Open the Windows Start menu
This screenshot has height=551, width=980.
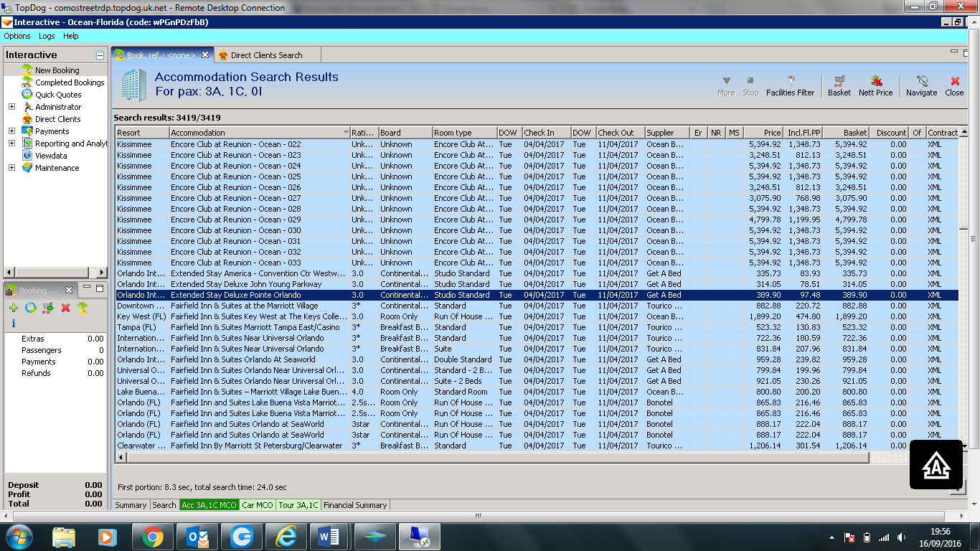click(x=19, y=537)
